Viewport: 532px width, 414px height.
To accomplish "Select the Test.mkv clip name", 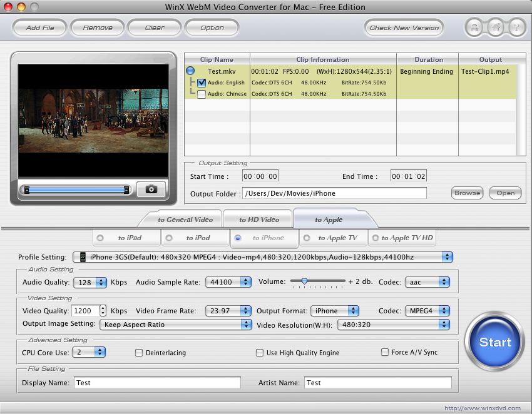I will [x=222, y=71].
